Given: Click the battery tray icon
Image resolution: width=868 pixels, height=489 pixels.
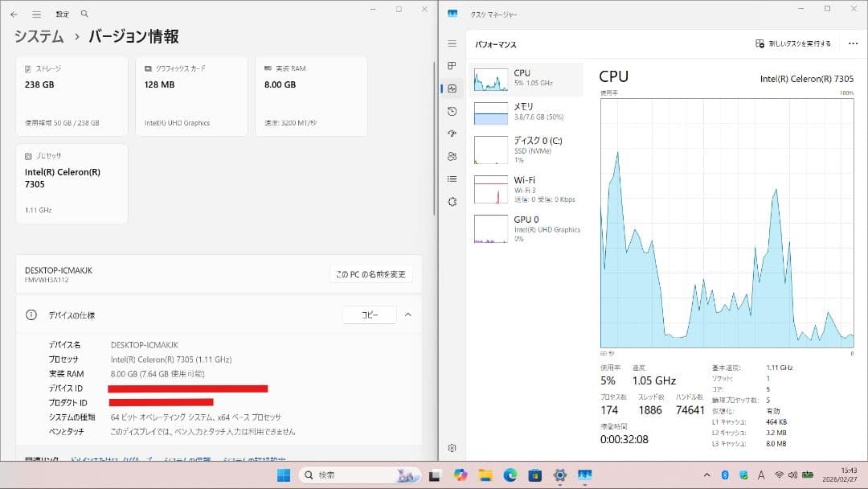Looking at the screenshot, I should coord(808,475).
